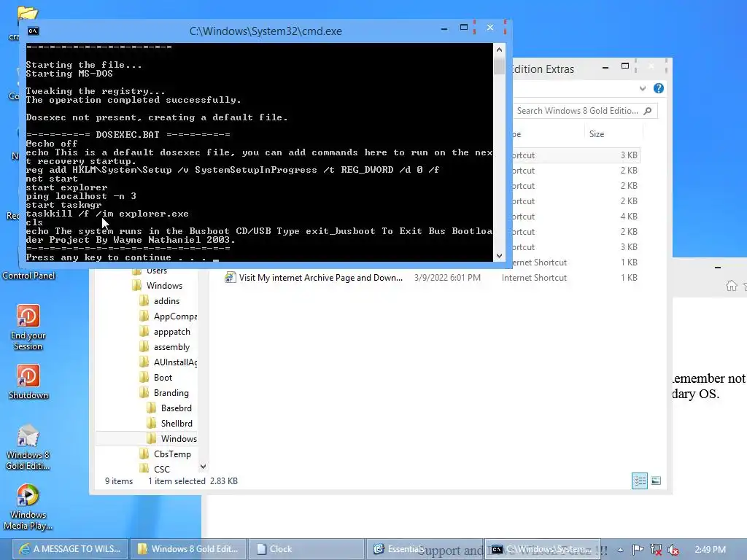The image size is (747, 560).
Task: Open the 2:49 PM system clock
Action: coord(710,550)
